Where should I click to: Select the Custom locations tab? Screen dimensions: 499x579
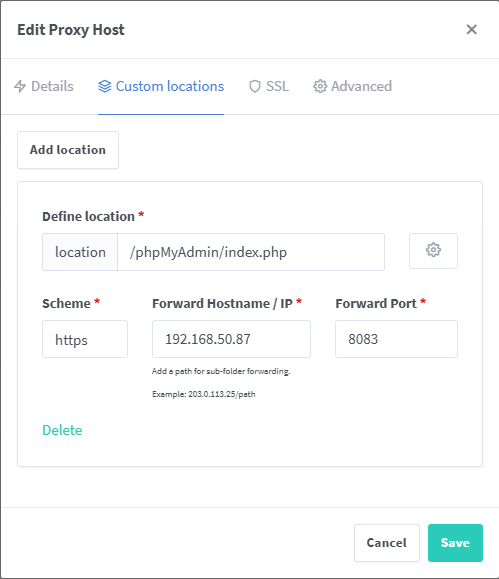click(x=161, y=86)
